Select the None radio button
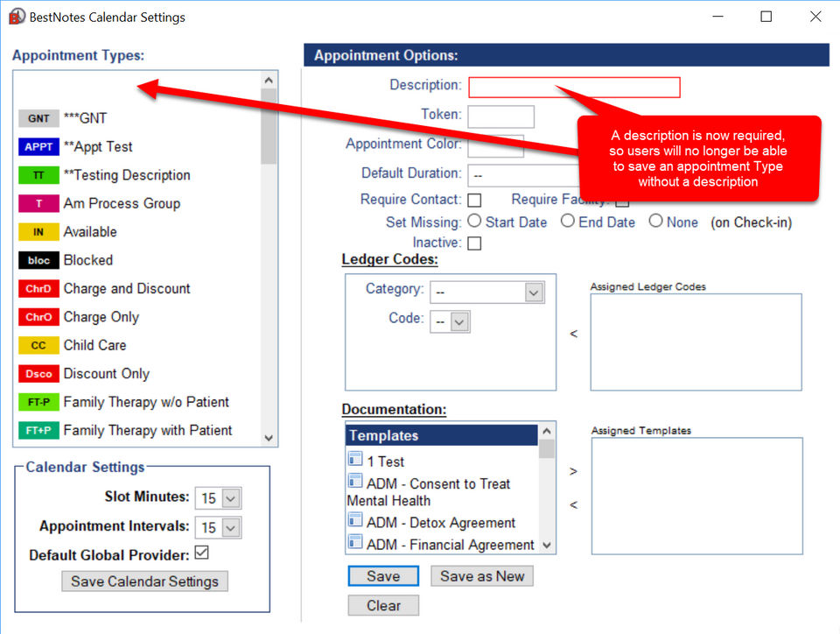Screen dimensions: 840x634 coord(655,221)
